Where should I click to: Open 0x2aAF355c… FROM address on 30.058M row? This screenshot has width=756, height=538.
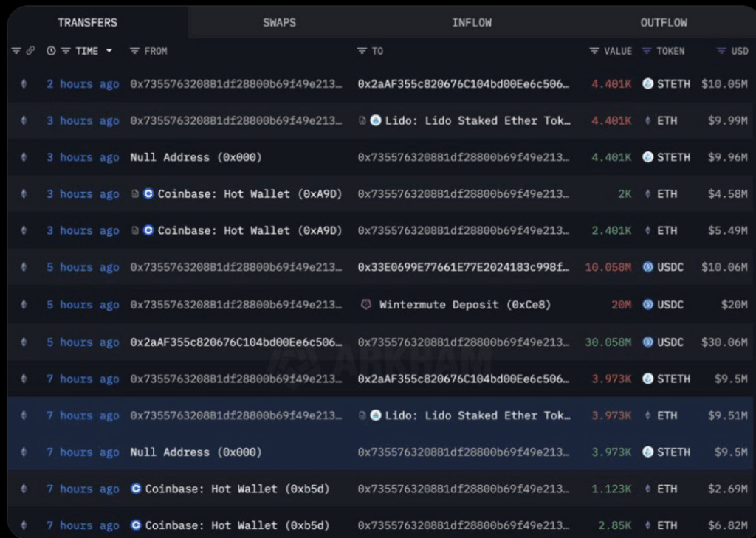(236, 342)
